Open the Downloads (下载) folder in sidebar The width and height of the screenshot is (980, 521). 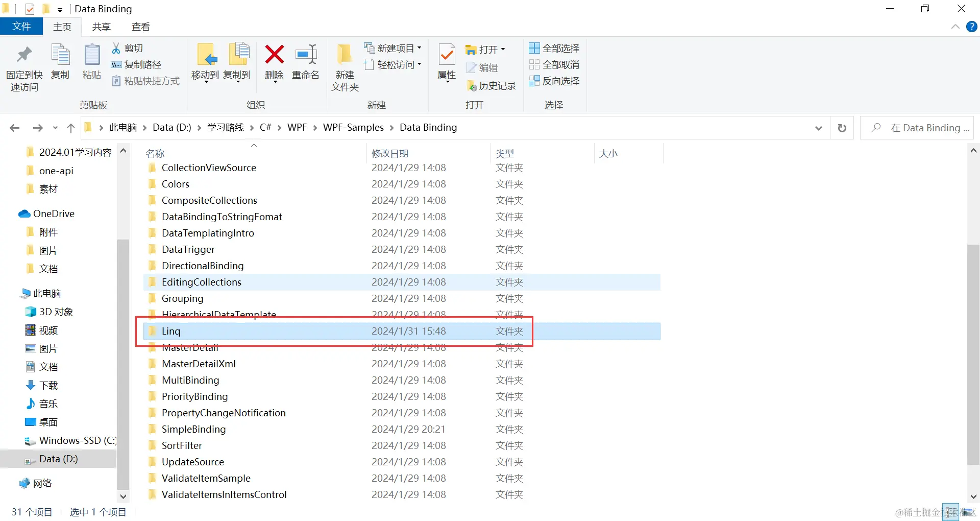click(x=48, y=385)
